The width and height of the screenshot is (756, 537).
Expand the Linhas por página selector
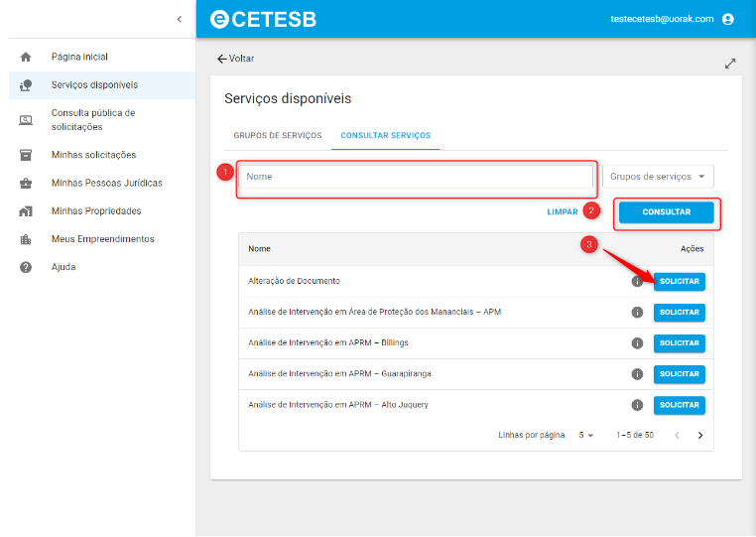click(586, 435)
